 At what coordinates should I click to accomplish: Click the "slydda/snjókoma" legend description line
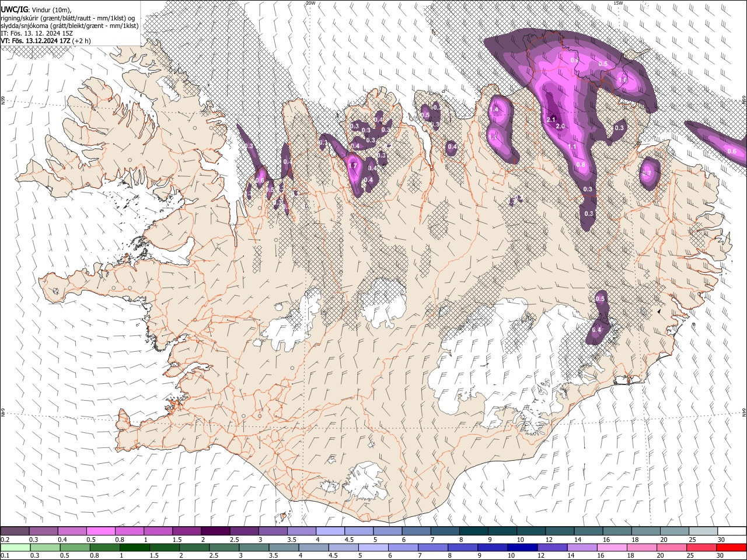pos(69,26)
